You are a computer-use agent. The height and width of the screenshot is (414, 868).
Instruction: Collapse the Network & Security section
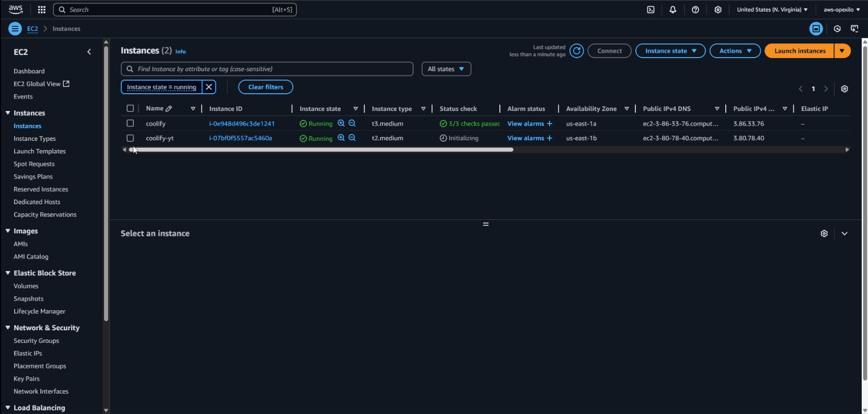click(x=8, y=328)
